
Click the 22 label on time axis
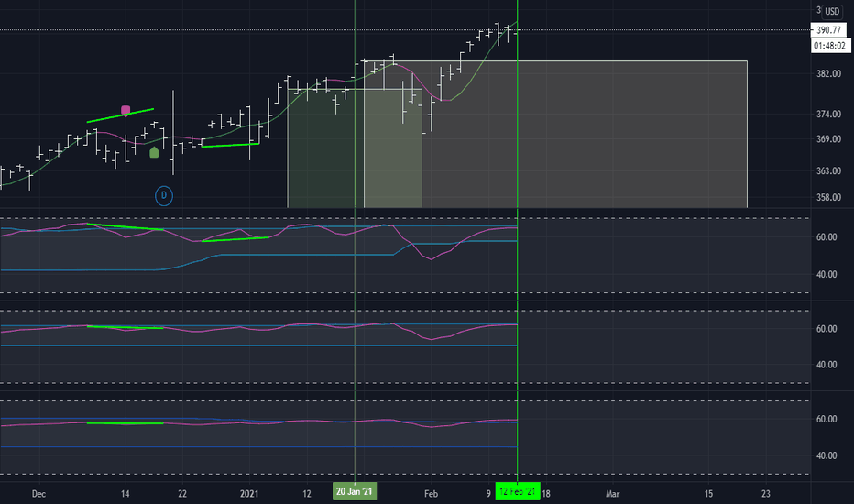point(182,494)
